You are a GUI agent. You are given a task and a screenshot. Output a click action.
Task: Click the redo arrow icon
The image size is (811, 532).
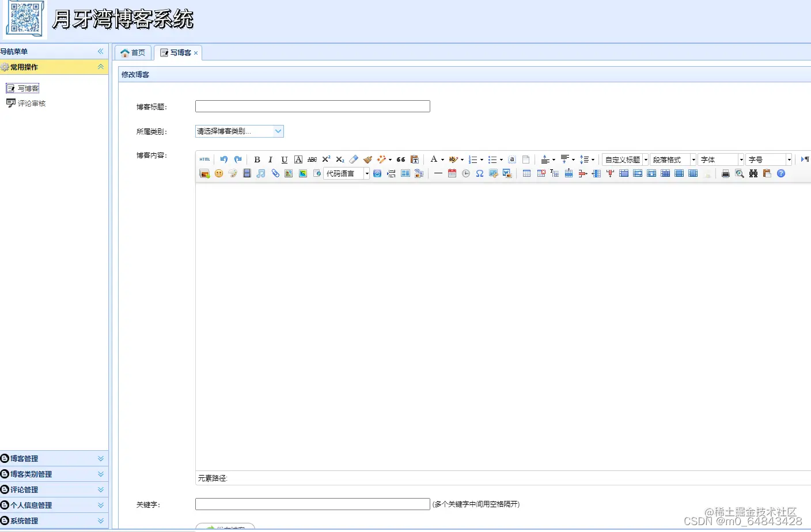pyautogui.click(x=238, y=159)
